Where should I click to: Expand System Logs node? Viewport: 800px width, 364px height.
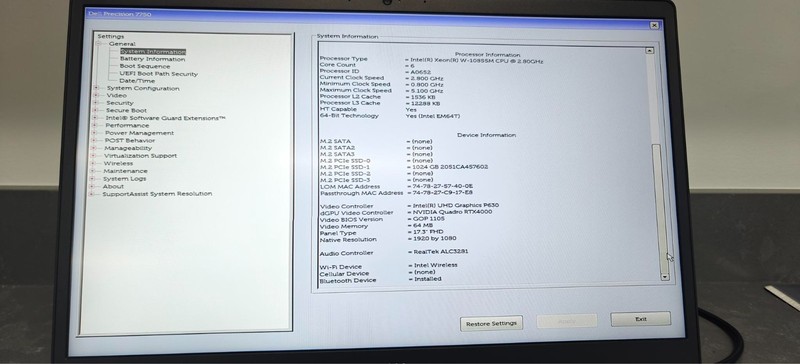click(x=92, y=179)
